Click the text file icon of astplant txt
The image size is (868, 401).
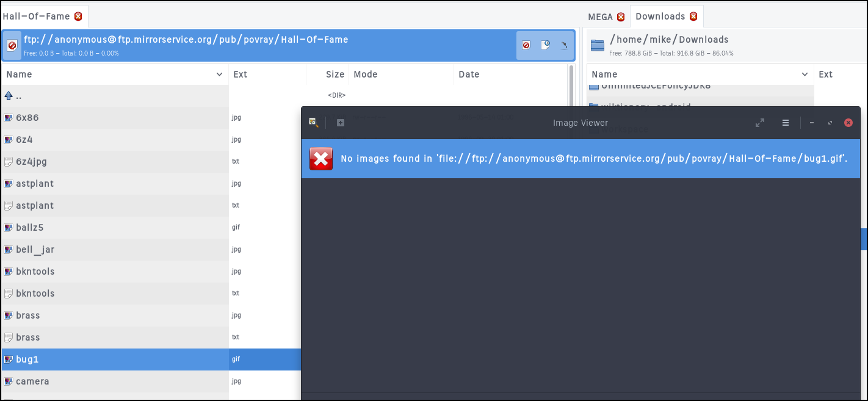point(9,206)
